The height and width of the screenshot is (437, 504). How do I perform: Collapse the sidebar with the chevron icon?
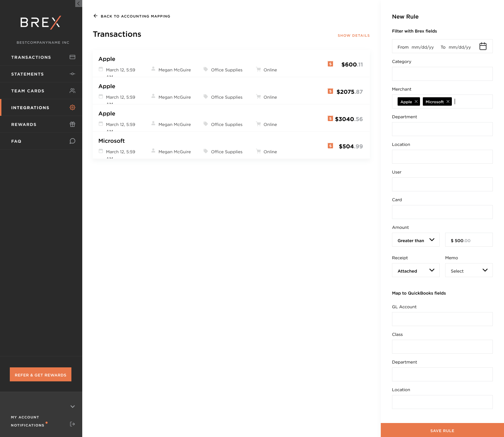pos(78,3)
